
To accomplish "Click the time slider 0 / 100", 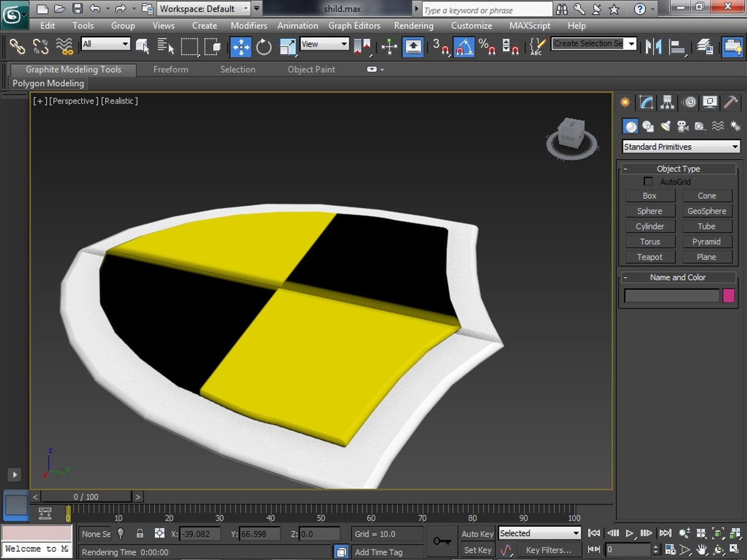I will [86, 497].
